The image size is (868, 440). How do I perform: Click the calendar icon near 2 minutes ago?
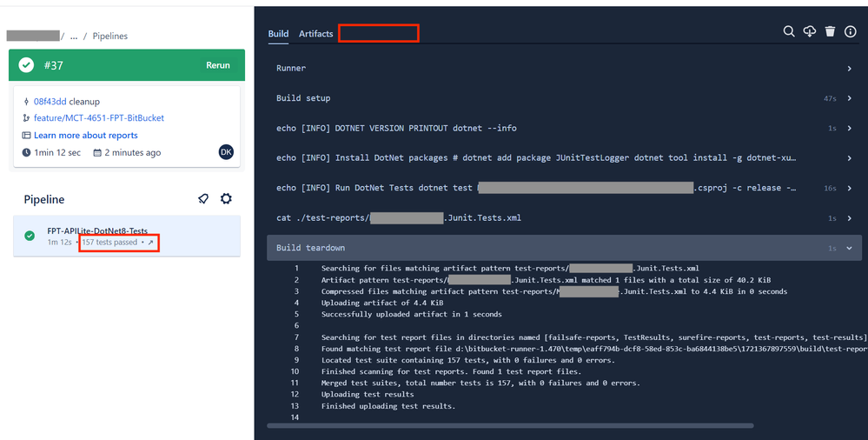click(x=97, y=152)
